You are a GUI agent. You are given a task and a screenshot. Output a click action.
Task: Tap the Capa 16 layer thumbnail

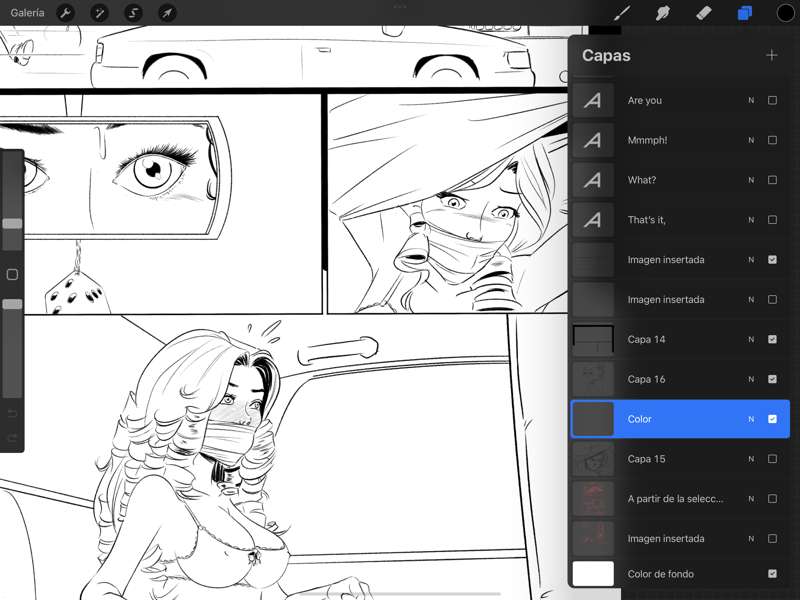pyautogui.click(x=593, y=379)
